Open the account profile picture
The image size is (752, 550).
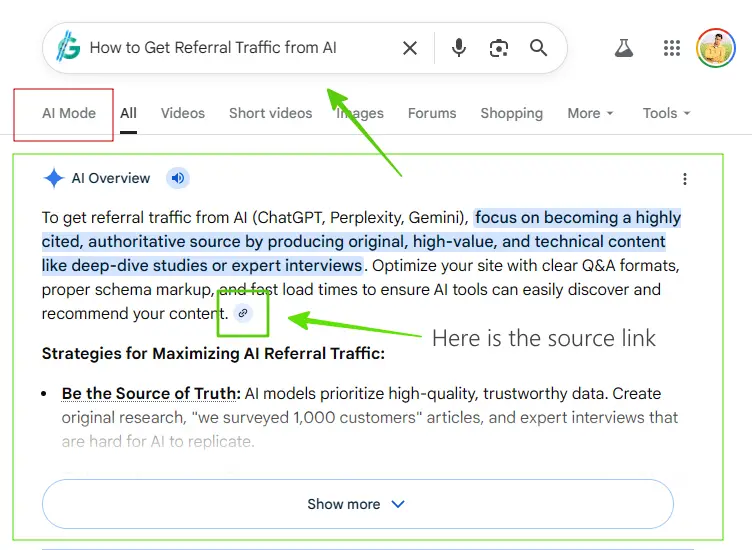[715, 48]
